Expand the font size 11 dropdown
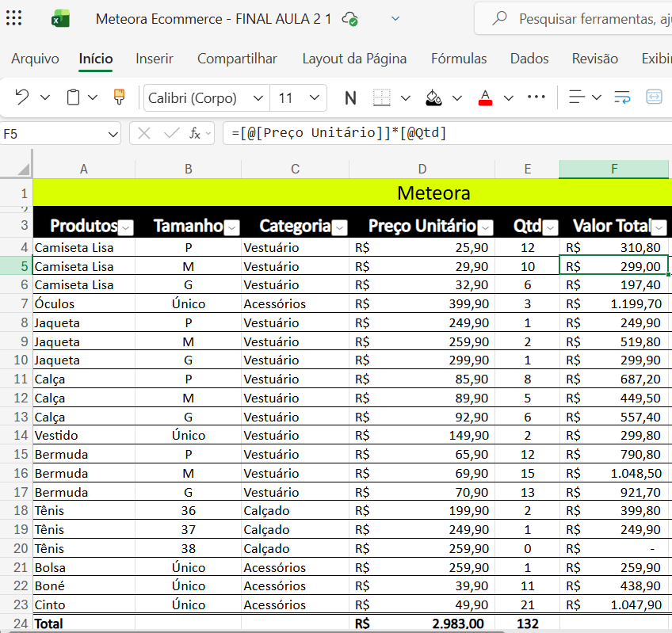Image resolution: width=672 pixels, height=633 pixels. (x=315, y=98)
